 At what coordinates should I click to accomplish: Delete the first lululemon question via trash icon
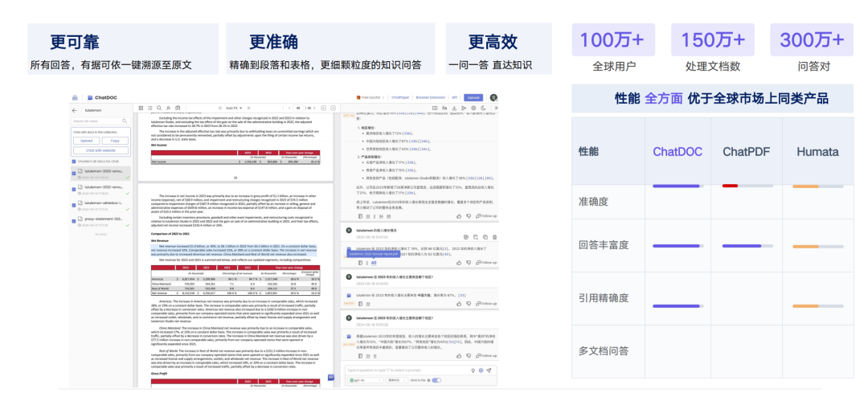(494, 237)
